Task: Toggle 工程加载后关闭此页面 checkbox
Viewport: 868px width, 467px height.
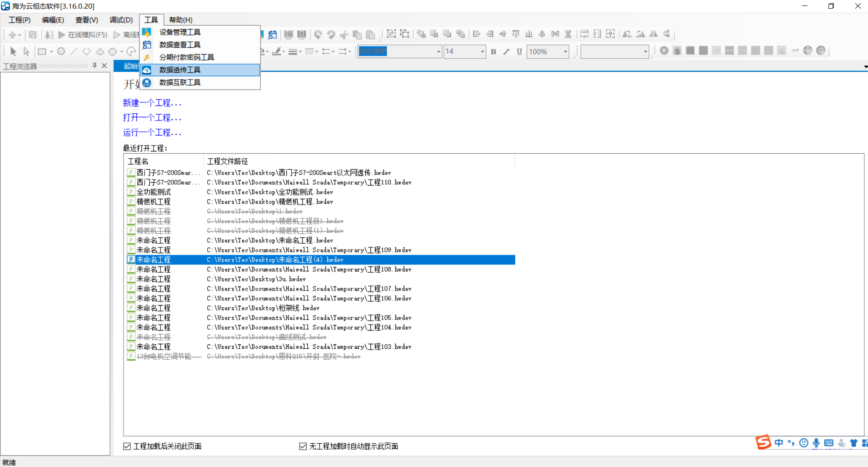Action: coord(127,447)
